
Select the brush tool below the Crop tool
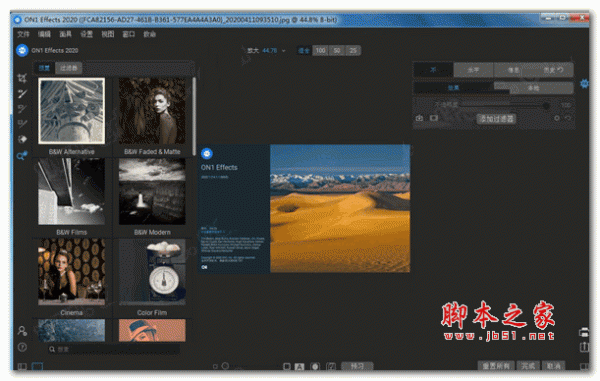pyautogui.click(x=22, y=94)
